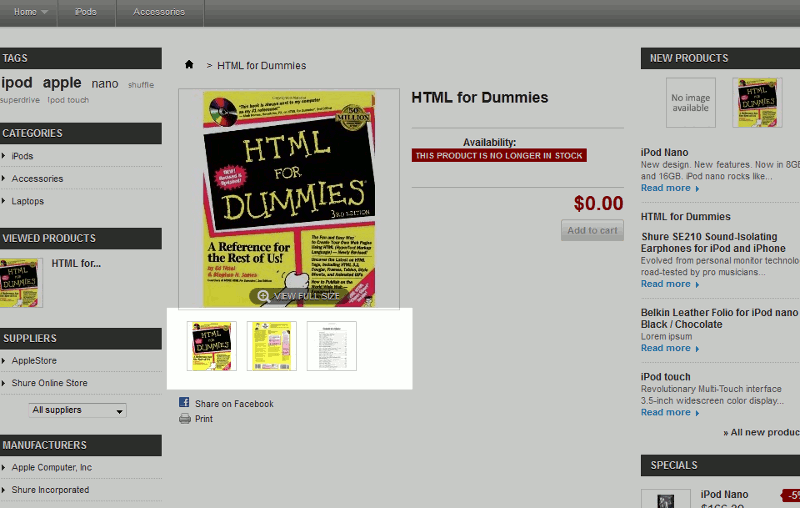Viewport: 800px width, 508px height.
Task: Click the Facebook share icon
Action: (x=184, y=402)
